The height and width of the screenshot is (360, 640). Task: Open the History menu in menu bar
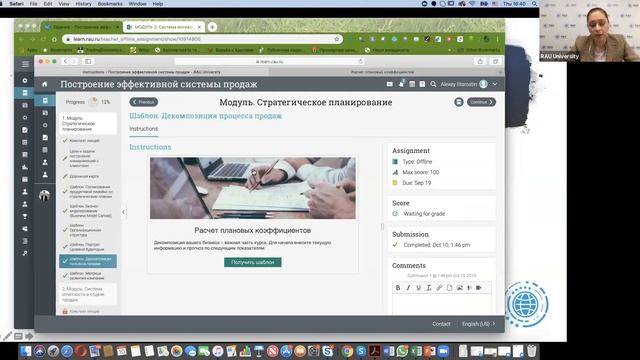point(83,4)
